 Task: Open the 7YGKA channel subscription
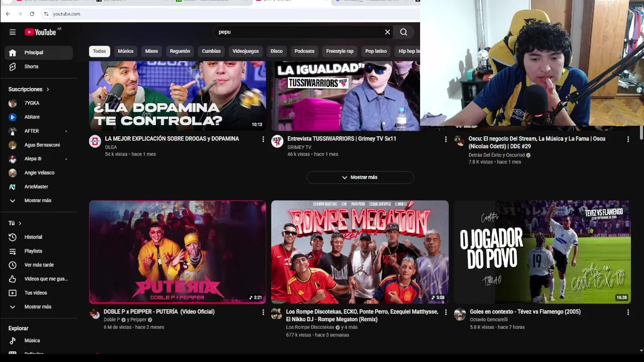pyautogui.click(x=39, y=103)
